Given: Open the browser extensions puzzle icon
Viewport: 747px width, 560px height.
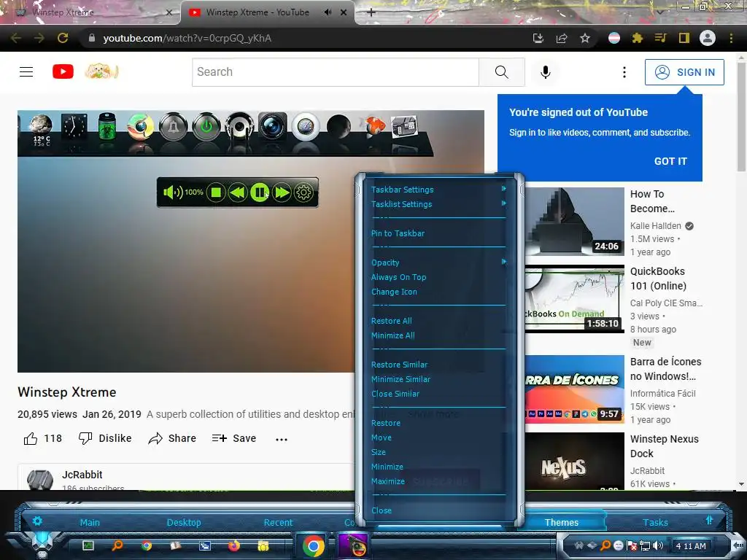Looking at the screenshot, I should point(638,38).
